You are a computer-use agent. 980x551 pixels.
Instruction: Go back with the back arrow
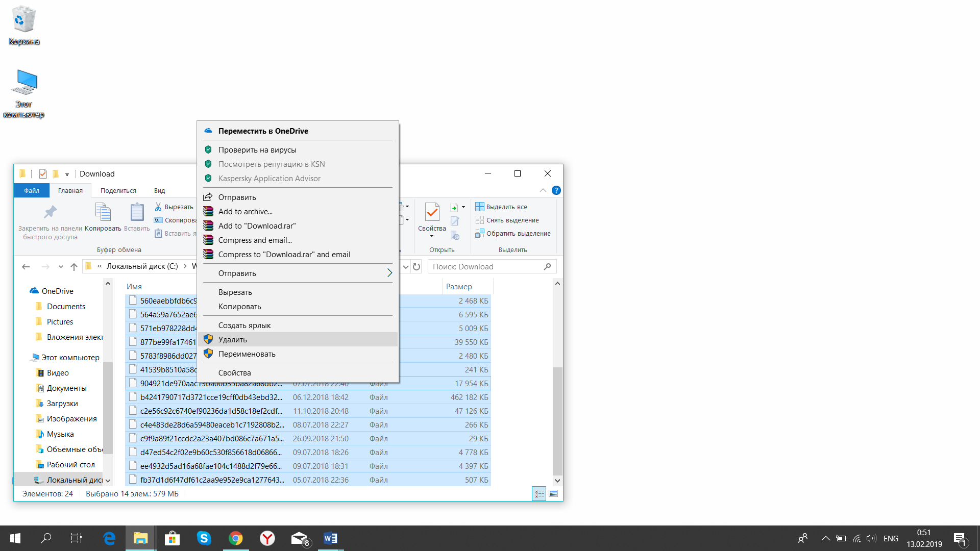26,266
